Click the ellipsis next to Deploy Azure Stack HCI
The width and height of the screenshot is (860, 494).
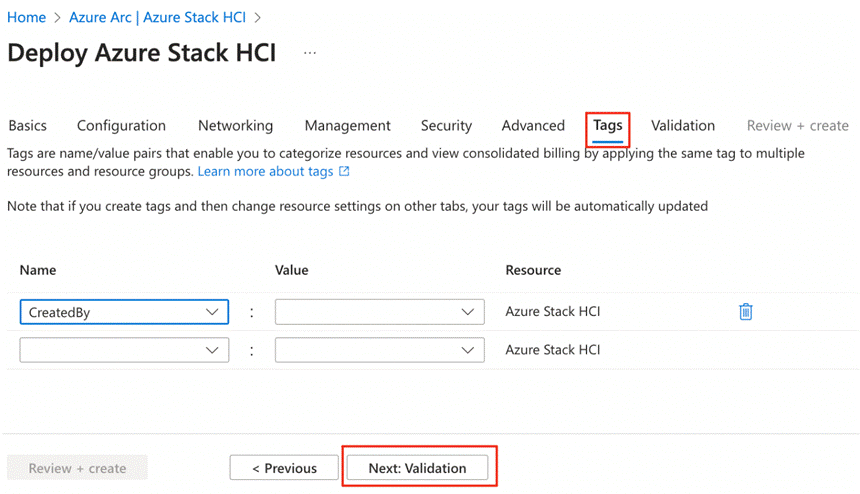(310, 53)
